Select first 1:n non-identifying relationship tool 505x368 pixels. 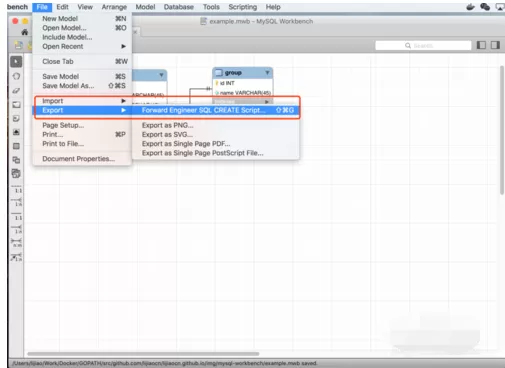click(x=17, y=202)
